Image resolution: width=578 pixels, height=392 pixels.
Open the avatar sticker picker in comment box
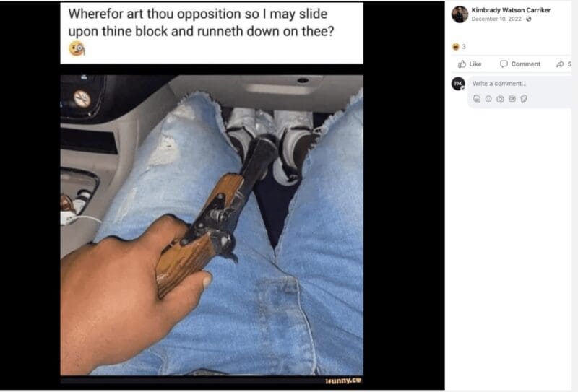click(x=477, y=99)
